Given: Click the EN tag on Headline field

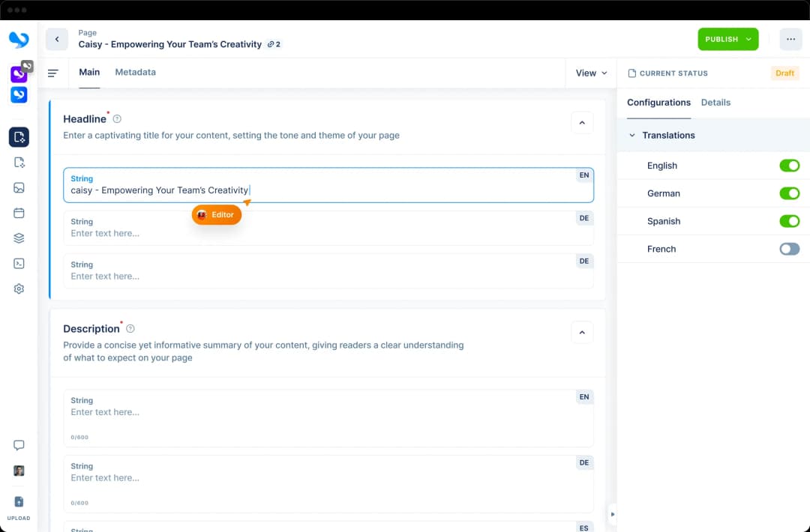Looking at the screenshot, I should tap(584, 175).
